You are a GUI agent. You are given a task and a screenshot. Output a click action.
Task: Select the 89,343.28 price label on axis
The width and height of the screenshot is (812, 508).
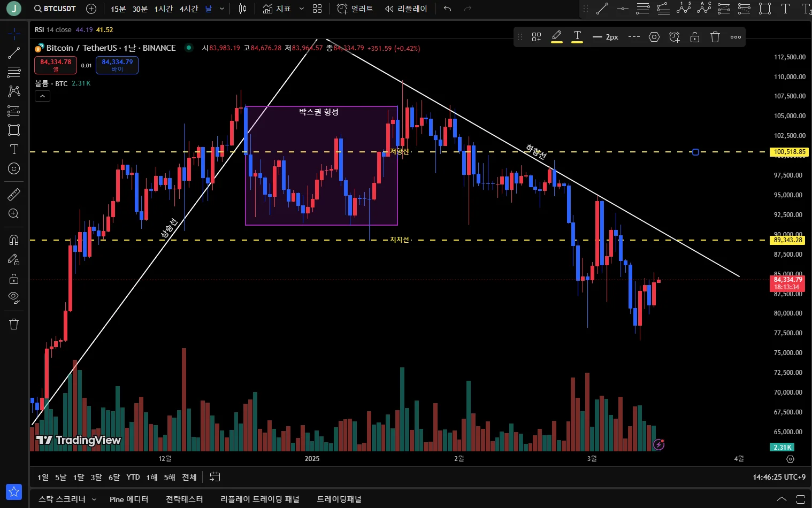tap(788, 240)
